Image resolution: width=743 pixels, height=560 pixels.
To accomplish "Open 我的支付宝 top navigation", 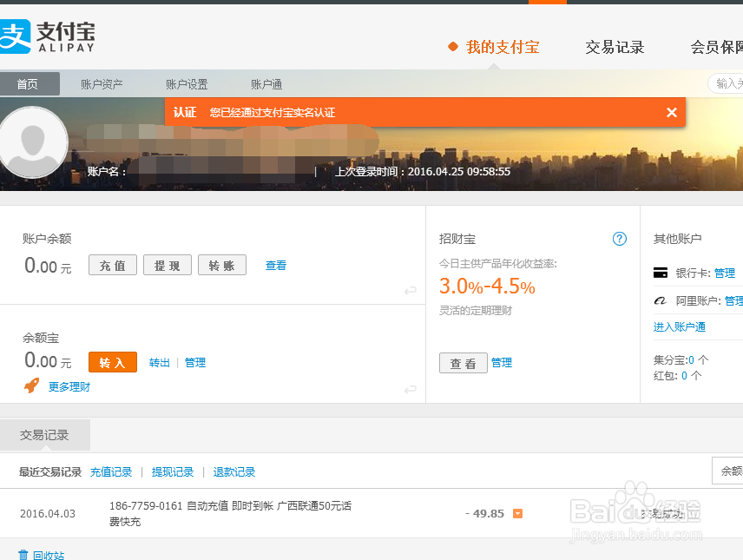I will pyautogui.click(x=503, y=47).
